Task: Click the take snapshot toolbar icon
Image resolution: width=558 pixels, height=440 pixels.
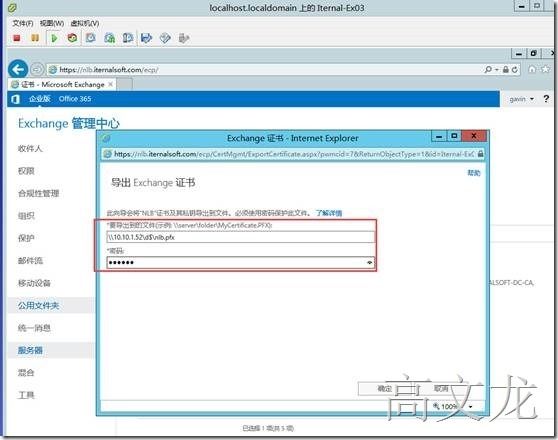Action: tap(91, 38)
